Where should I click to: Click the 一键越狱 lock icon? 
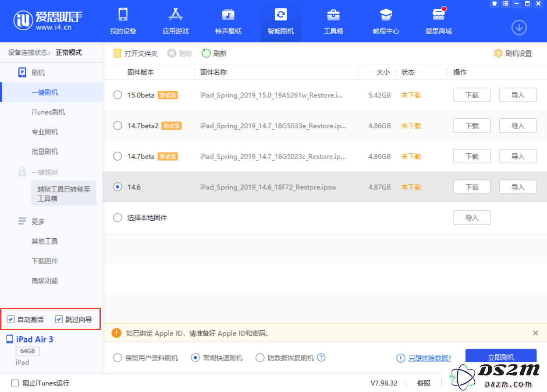tap(22, 172)
